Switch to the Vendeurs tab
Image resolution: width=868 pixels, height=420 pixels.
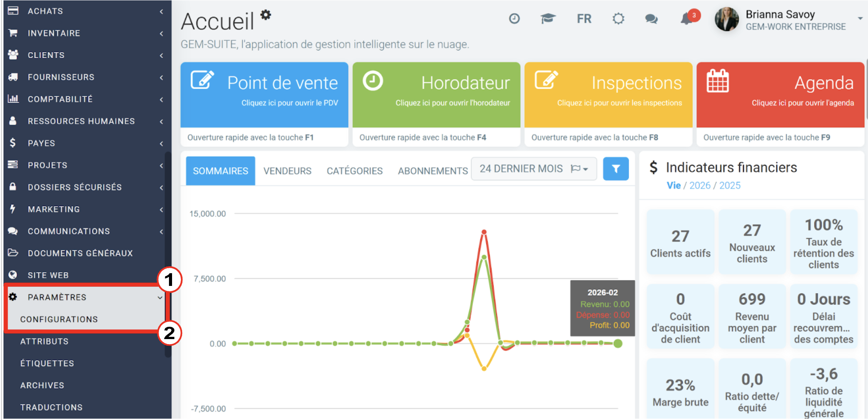click(287, 171)
